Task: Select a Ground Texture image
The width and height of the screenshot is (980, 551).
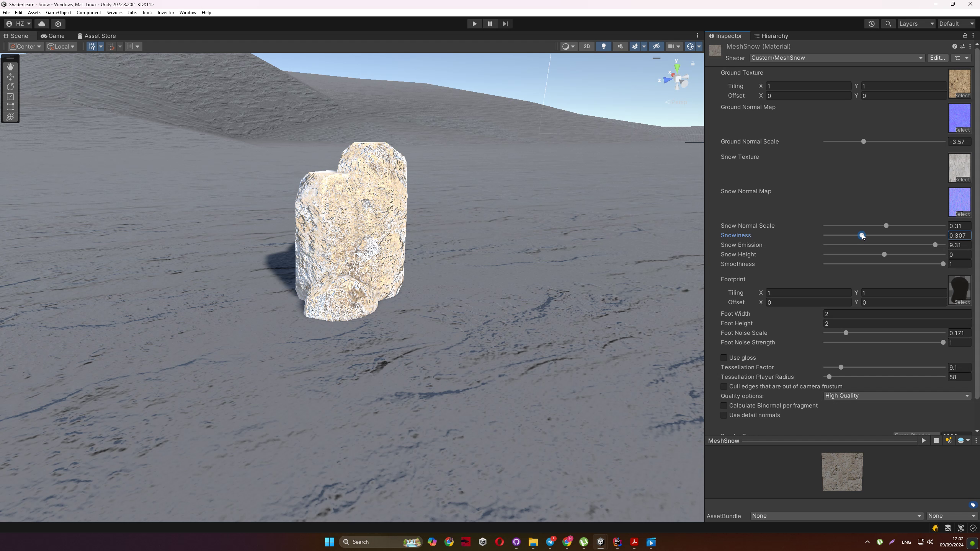Action: tap(960, 84)
